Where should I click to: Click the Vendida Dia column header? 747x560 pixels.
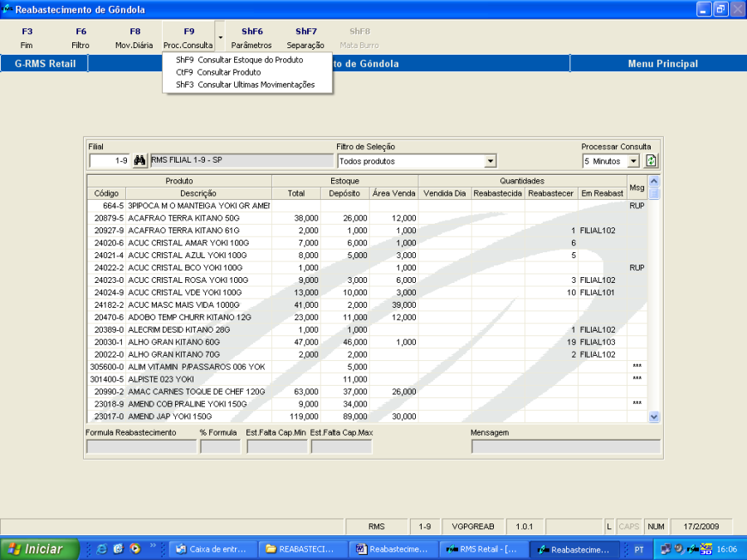click(445, 193)
